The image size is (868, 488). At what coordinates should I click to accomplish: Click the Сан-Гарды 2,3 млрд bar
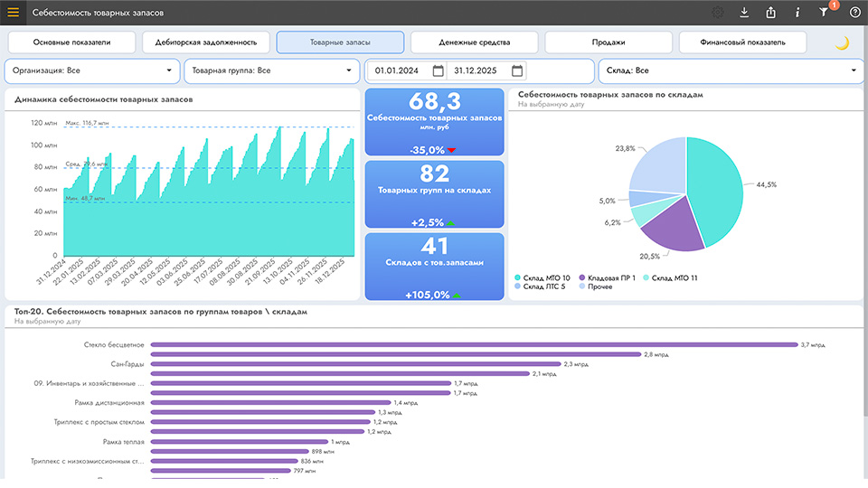point(355,364)
